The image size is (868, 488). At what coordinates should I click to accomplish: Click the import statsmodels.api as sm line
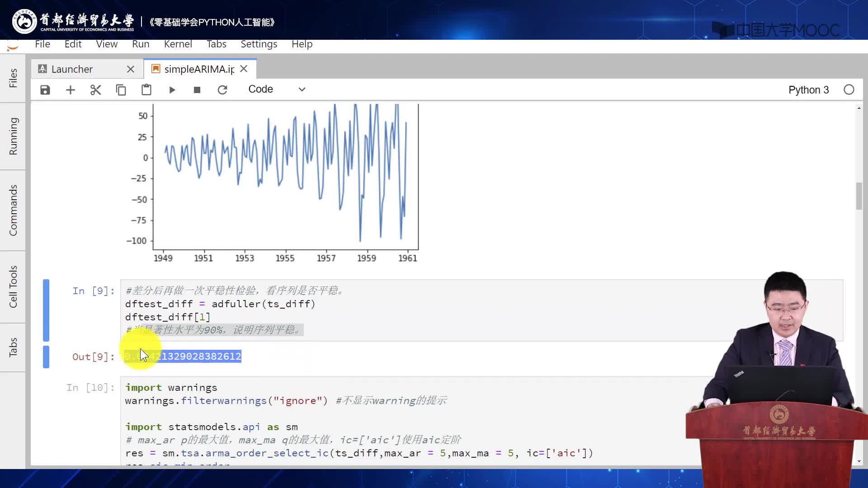(x=212, y=427)
